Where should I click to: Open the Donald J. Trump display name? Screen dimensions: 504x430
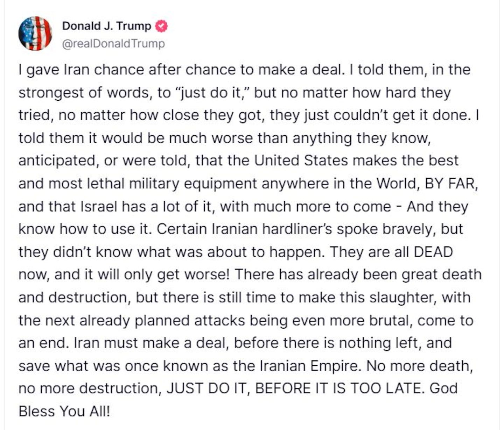[x=106, y=26]
